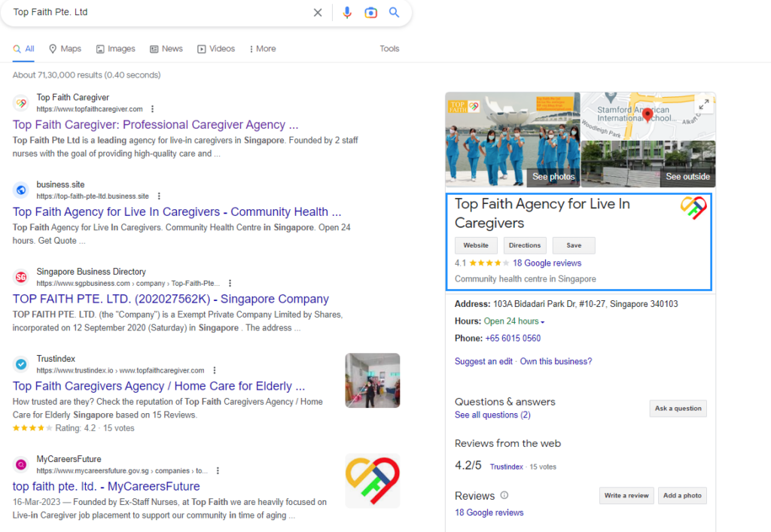Click the MyCareersFuture result logo thumbnail
The image size is (771, 532).
tap(372, 481)
